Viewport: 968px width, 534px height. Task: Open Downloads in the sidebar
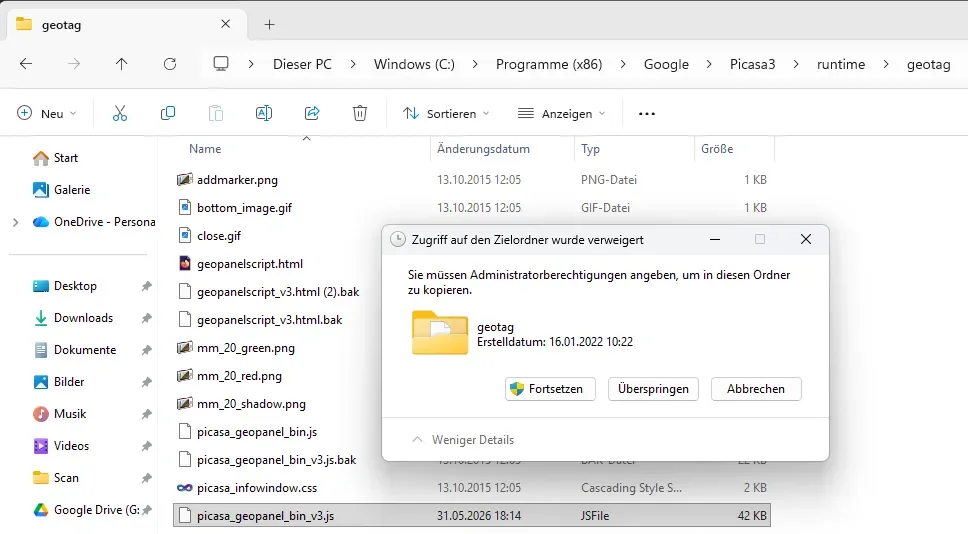[73, 318]
